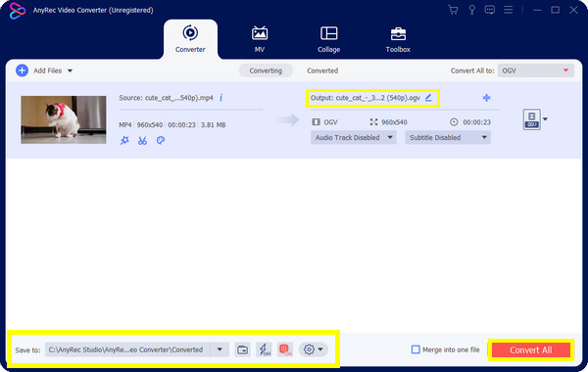Rename output file with pencil icon

click(428, 98)
